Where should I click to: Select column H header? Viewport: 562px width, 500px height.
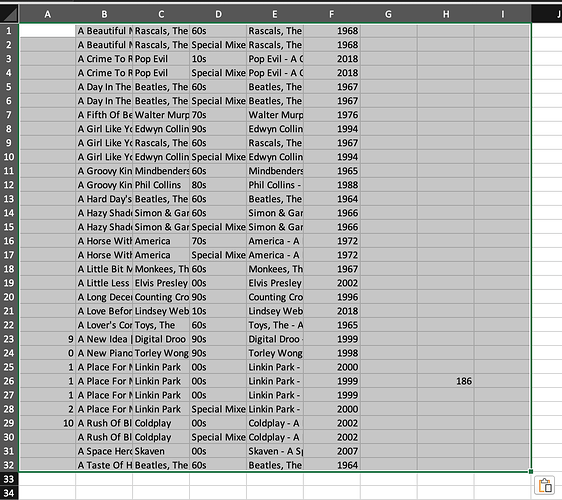tap(446, 14)
